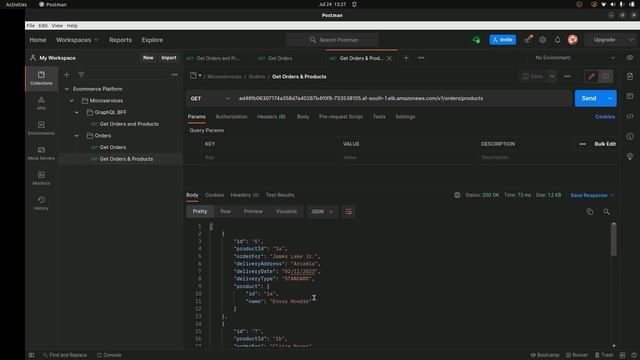Open Postman settings gear icon
This screenshot has height=360, width=640.
[542, 40]
